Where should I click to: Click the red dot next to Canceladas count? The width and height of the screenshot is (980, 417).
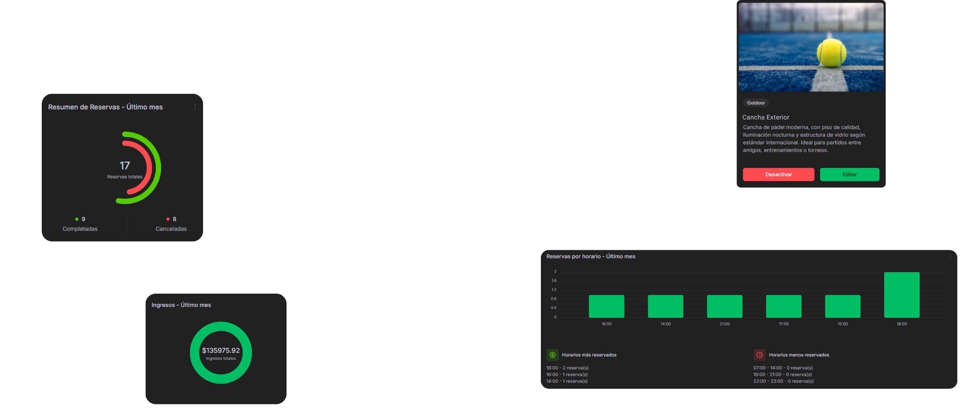coord(168,219)
